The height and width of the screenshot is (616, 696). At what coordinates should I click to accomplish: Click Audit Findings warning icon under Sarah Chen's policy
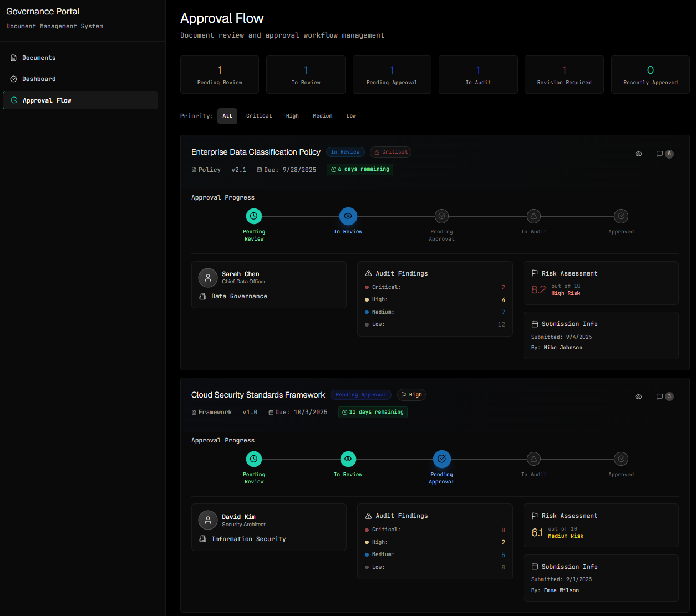pyautogui.click(x=368, y=273)
